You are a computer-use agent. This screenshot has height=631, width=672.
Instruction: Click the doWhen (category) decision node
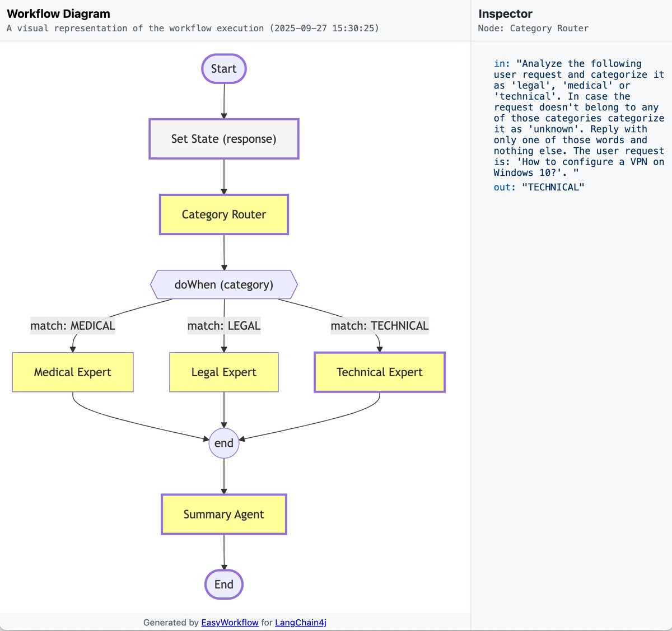click(224, 284)
